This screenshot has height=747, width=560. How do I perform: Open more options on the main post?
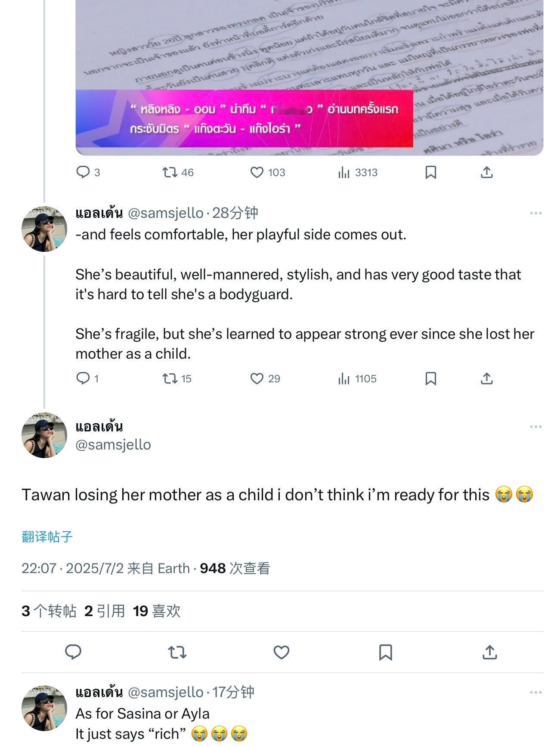536,427
